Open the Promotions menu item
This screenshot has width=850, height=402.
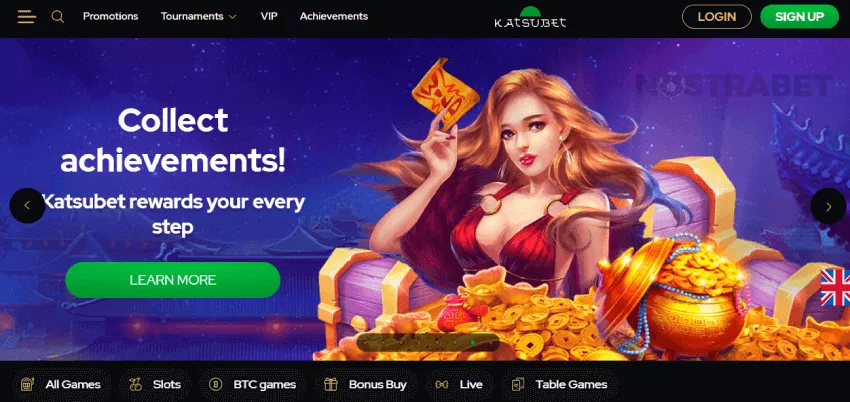coord(111,16)
